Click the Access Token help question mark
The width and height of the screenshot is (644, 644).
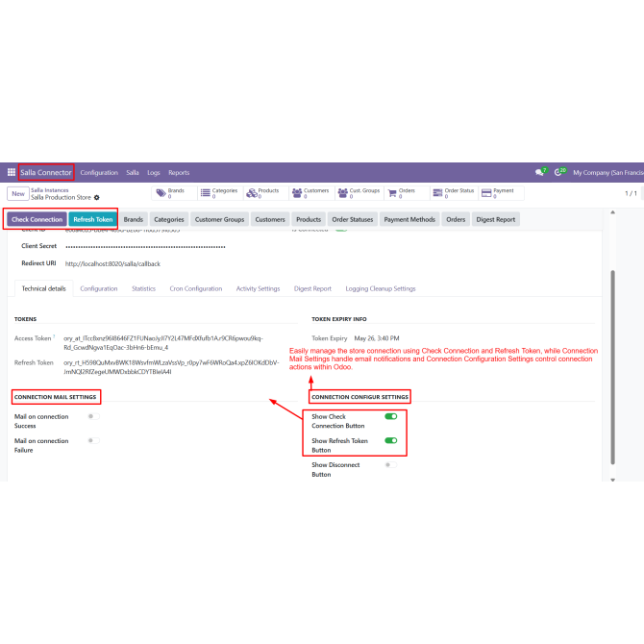point(54,336)
